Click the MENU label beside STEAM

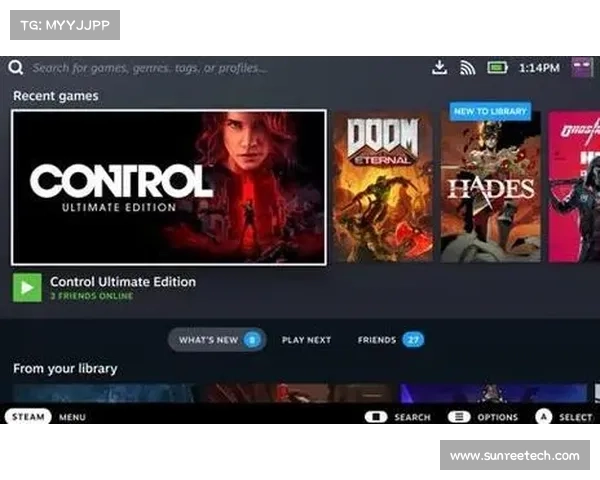72,417
